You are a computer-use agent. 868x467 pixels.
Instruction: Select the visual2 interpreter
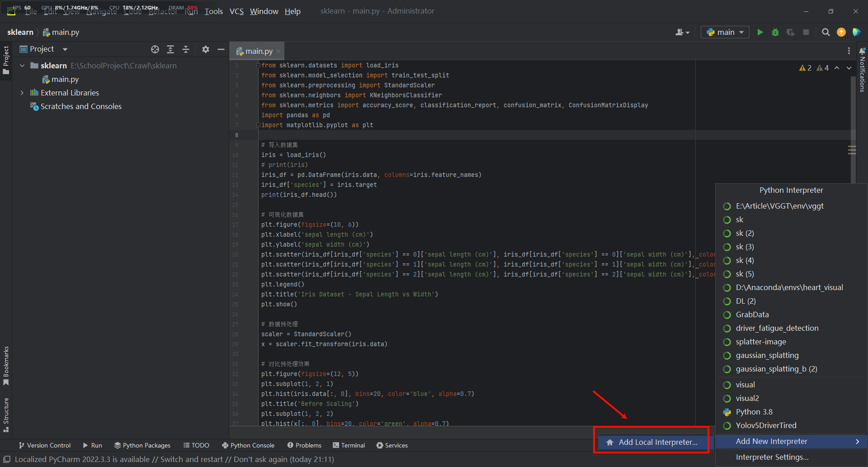(792, 399)
